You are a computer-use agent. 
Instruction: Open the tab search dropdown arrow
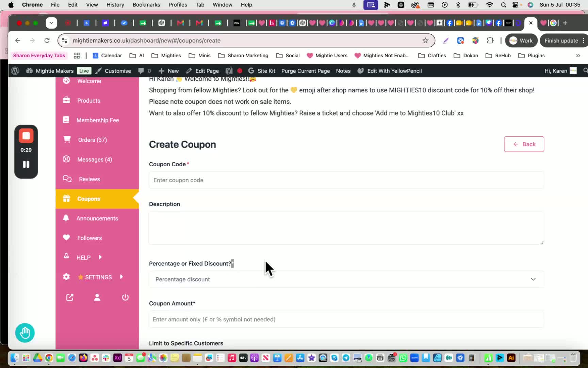coord(51,23)
